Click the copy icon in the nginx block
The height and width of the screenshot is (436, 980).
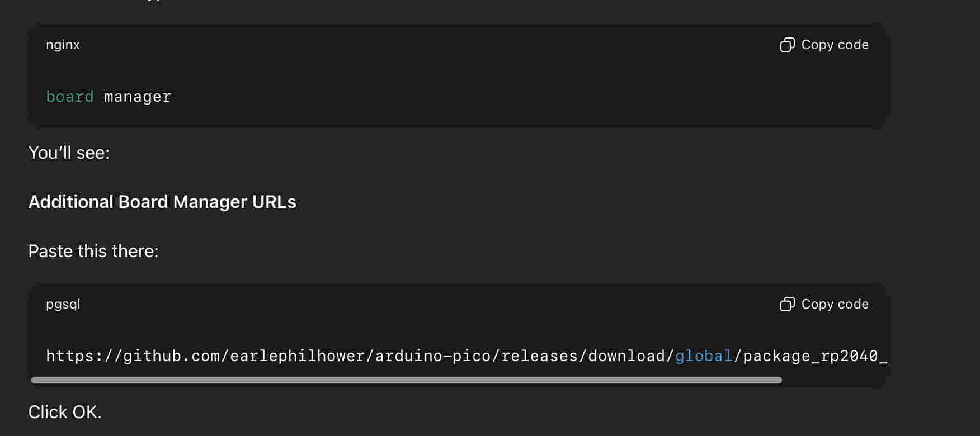click(x=787, y=45)
